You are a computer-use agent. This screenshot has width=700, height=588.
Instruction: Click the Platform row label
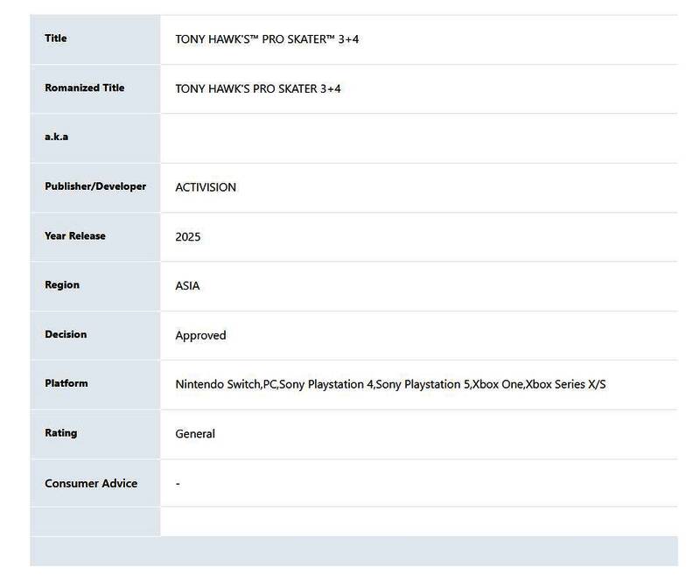(x=66, y=383)
